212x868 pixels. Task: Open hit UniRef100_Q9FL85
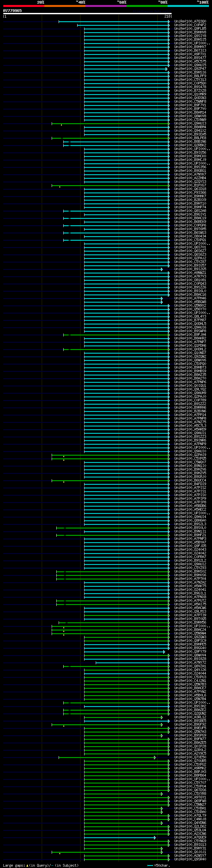tap(190, 29)
